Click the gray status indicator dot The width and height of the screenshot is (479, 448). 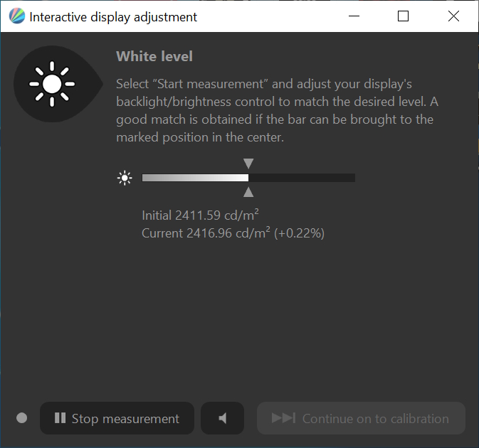coord(21,418)
